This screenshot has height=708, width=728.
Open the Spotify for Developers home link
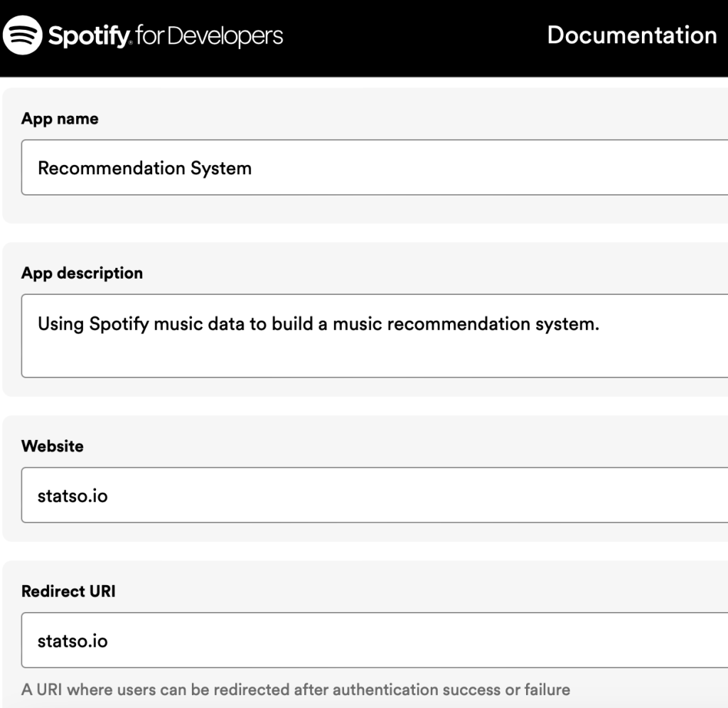click(143, 36)
